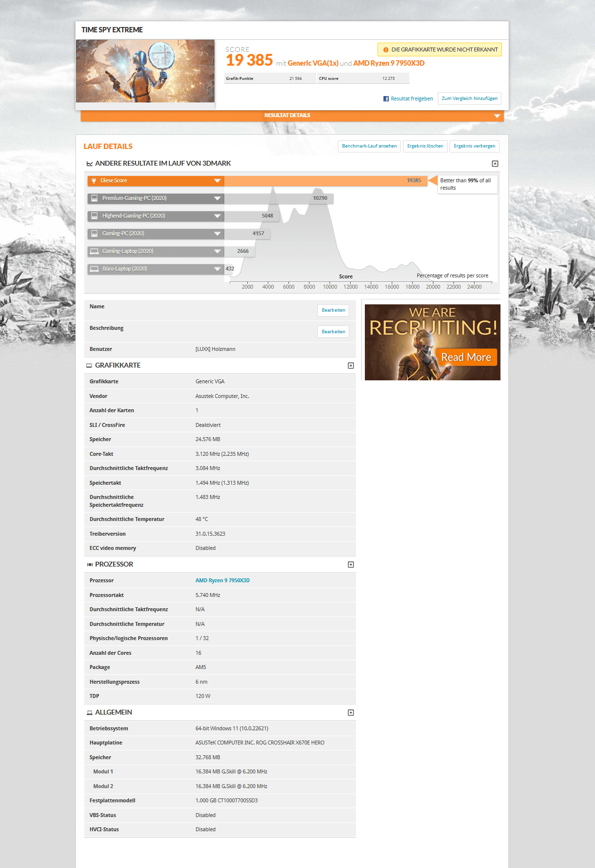Click the TIME SPY EXTREME title
The height and width of the screenshot is (868, 595).
pos(112,30)
